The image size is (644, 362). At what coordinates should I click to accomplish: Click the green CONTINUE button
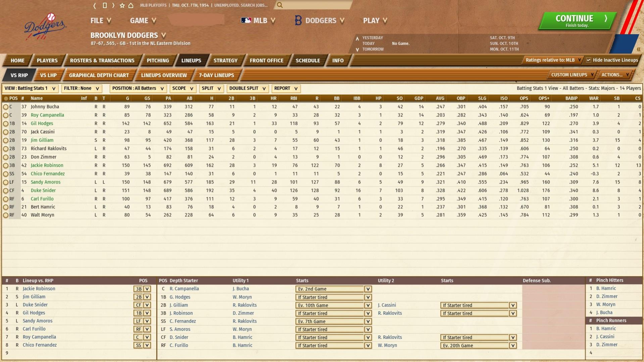pos(577,21)
